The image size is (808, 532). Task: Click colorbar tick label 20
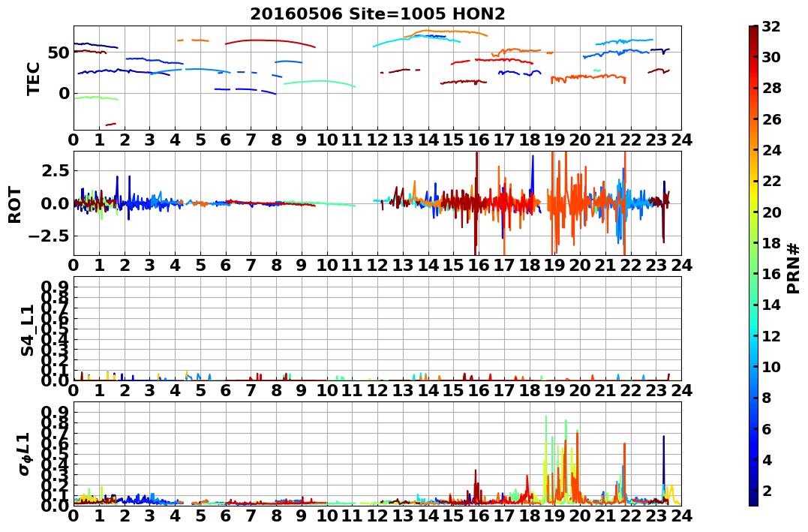(x=771, y=212)
